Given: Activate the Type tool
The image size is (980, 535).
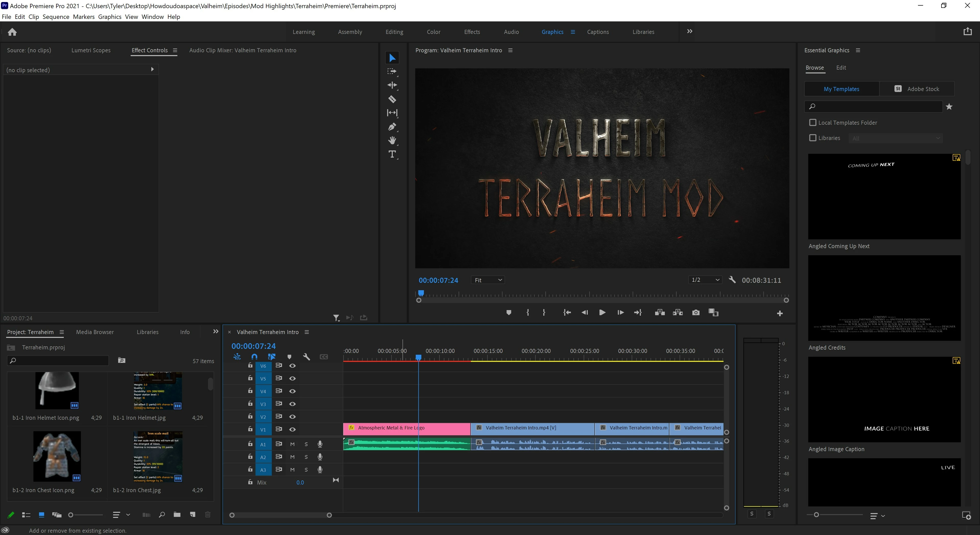Looking at the screenshot, I should click(392, 154).
